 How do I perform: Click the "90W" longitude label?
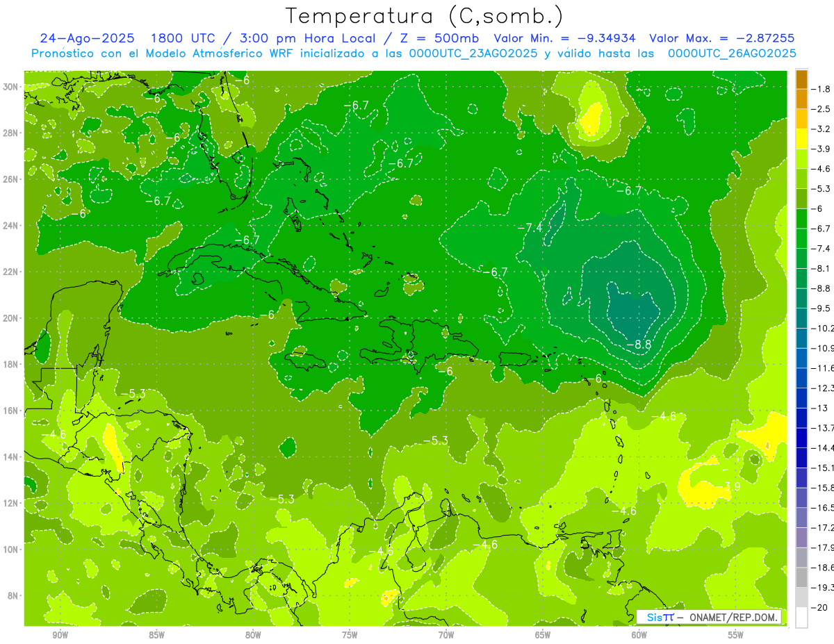[x=60, y=635]
